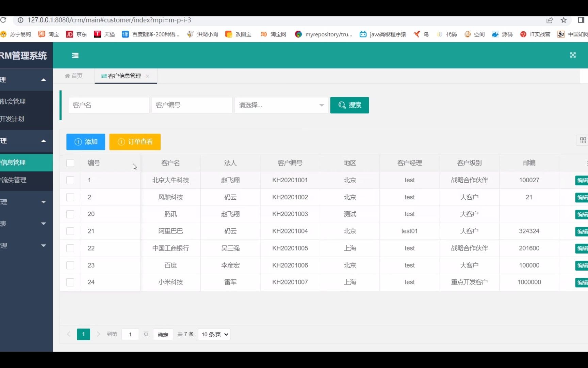
Task: Click page 1 in the pagination control
Action: (x=83, y=334)
